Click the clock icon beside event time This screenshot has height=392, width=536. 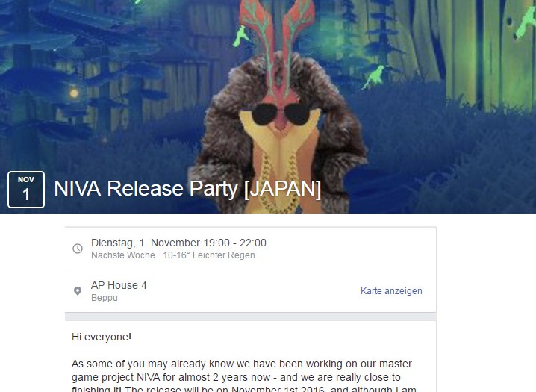tap(78, 249)
